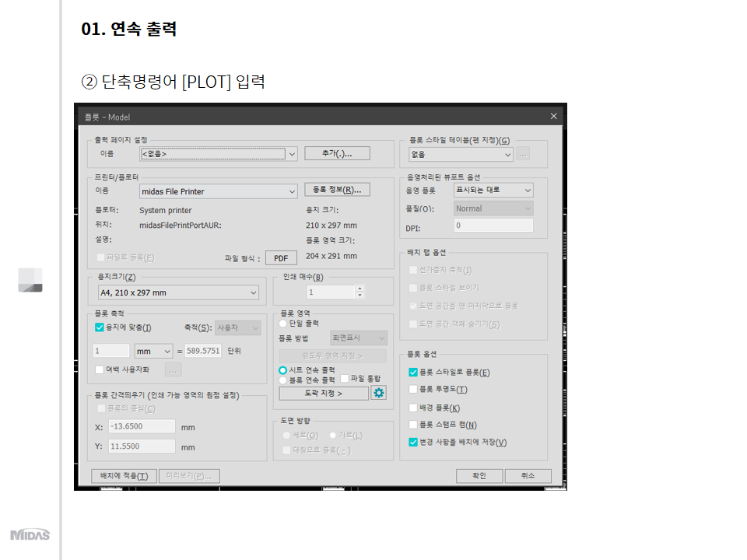
Task: Click the 배치에 적용(T) button
Action: click(124, 476)
